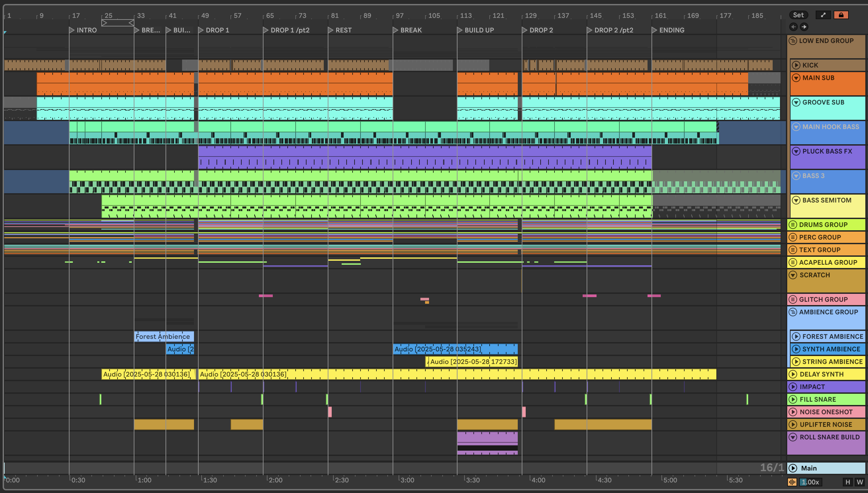This screenshot has width=868, height=493.
Task: Click the 3:00 time ruler mark
Action: [406, 480]
